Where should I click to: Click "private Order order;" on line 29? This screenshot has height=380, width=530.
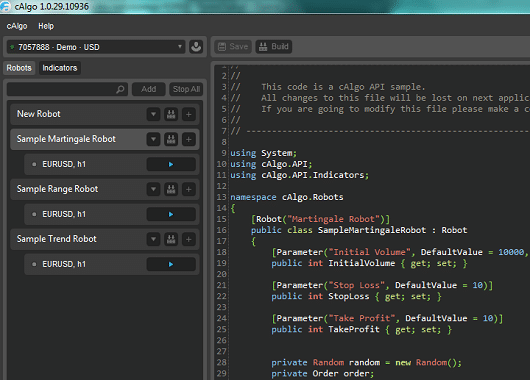coord(323,374)
